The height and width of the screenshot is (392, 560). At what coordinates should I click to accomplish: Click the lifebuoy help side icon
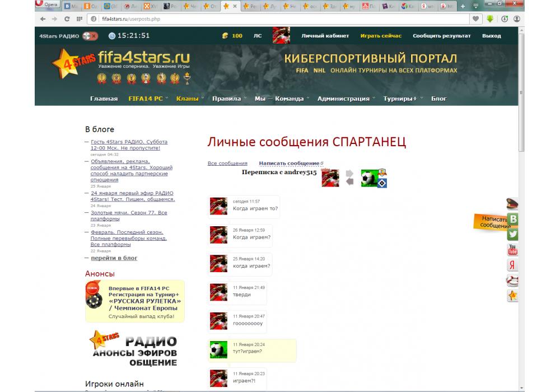coord(512,280)
